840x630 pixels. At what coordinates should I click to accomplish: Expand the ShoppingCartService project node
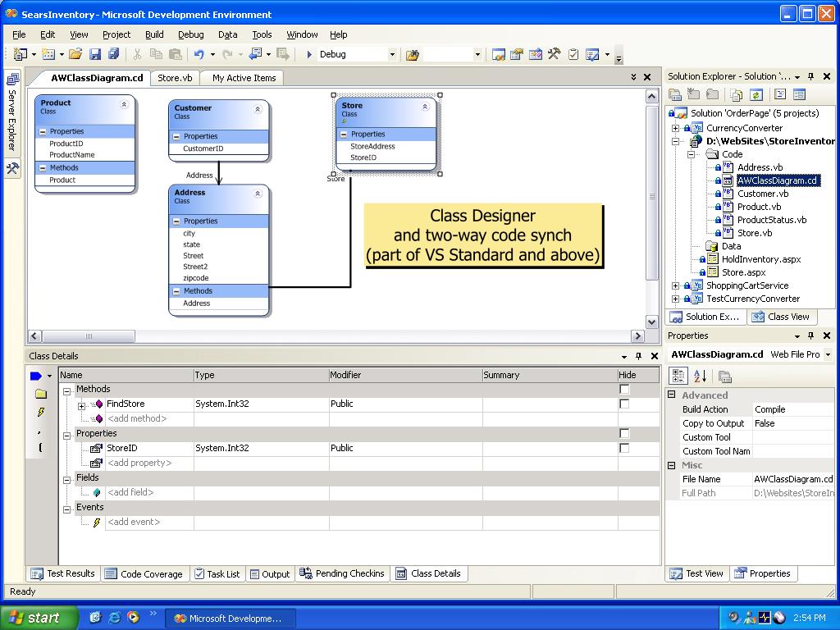676,286
